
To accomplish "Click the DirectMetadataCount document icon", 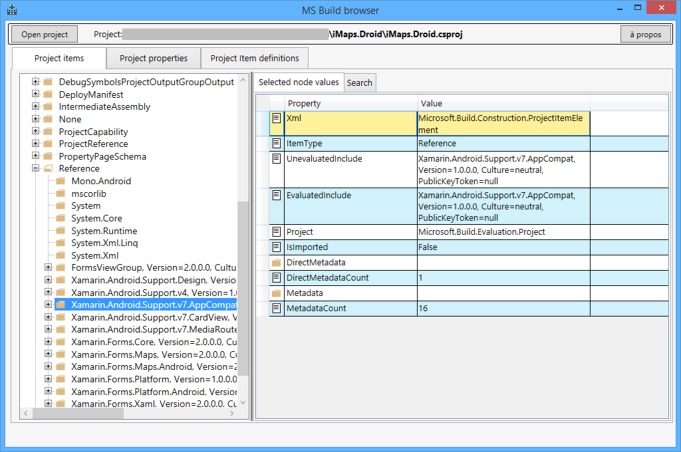I will pos(276,277).
